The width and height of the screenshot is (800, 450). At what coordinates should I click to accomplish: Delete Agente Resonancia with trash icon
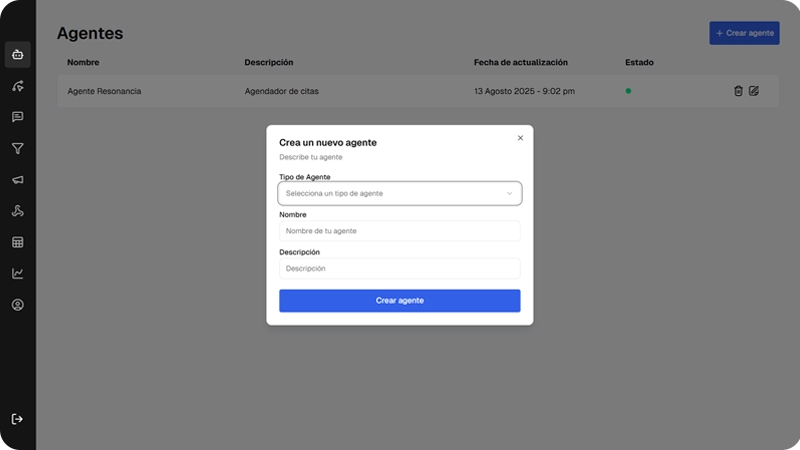(738, 91)
